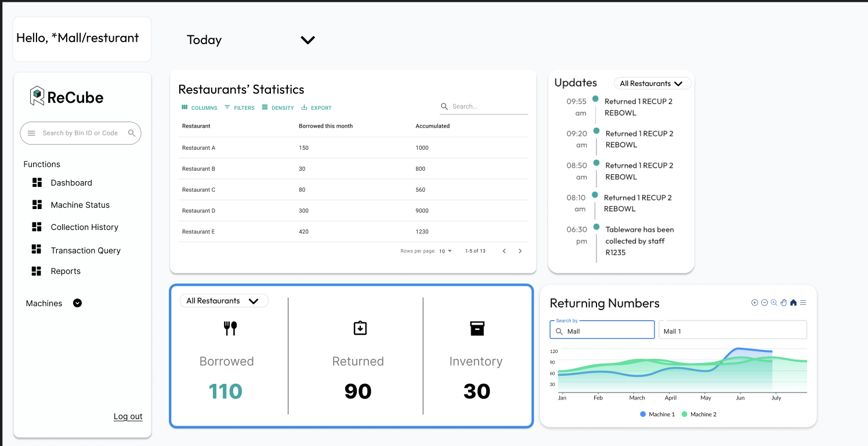868x446 pixels.
Task: Change rows per page dropdown
Action: click(446, 251)
